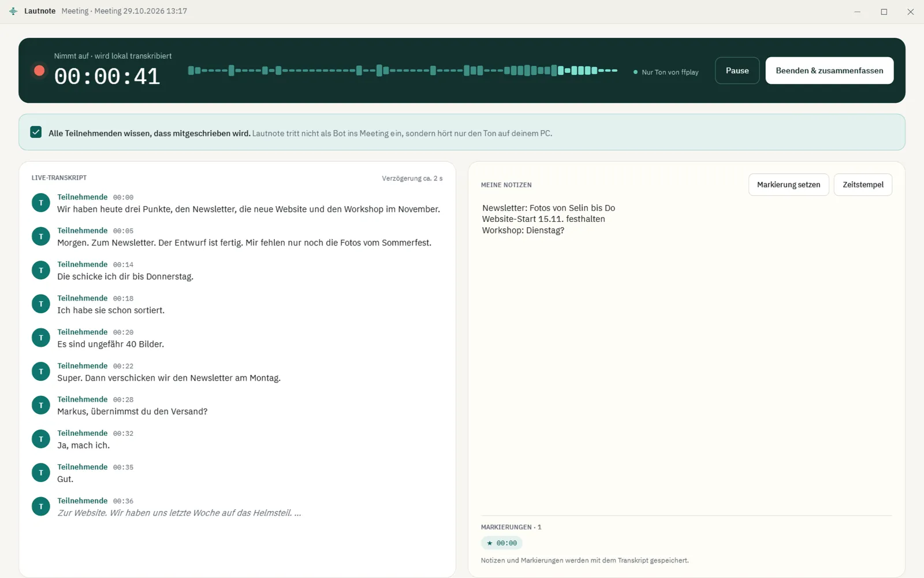The height and width of the screenshot is (578, 924).
Task: Click the speaker avatar at 00:32 entry
Action: pyautogui.click(x=40, y=439)
